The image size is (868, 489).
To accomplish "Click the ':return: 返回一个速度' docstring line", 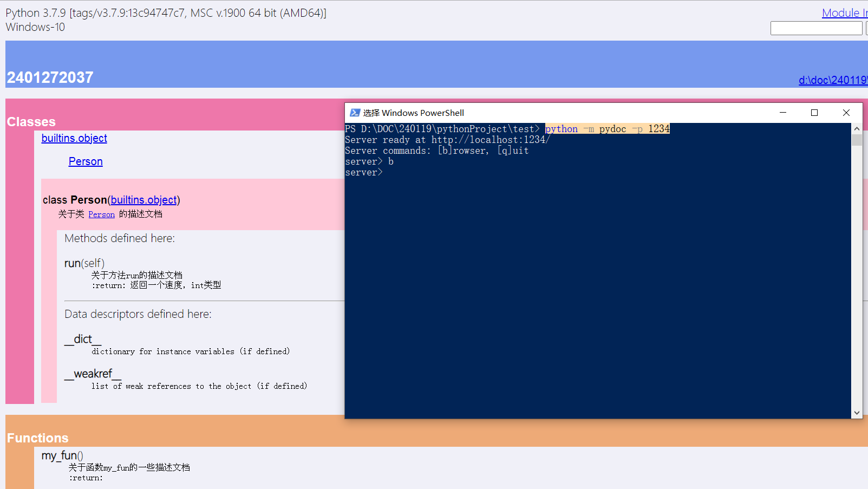I will [x=156, y=285].
